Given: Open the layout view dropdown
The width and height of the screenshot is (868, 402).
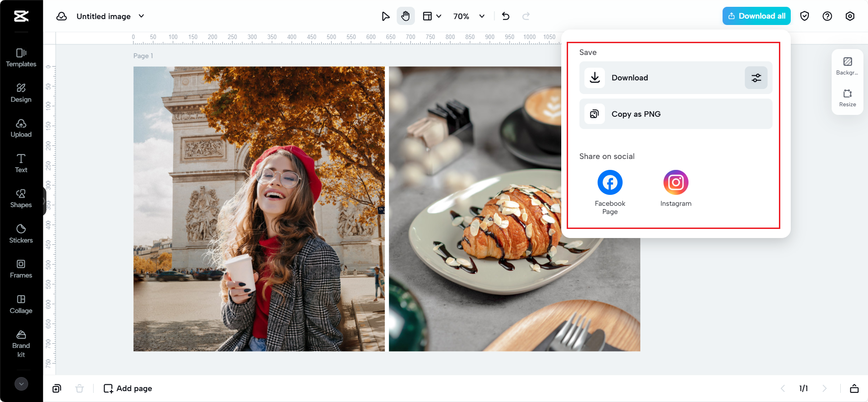Looking at the screenshot, I should click(432, 16).
